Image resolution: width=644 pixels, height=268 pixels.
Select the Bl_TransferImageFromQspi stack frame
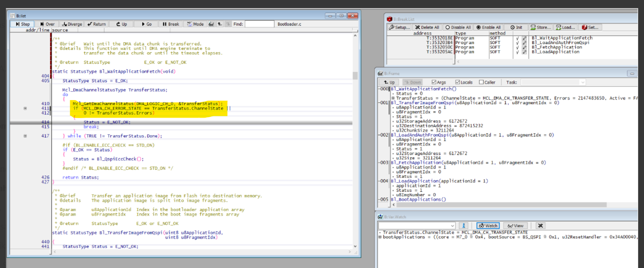coord(475,103)
